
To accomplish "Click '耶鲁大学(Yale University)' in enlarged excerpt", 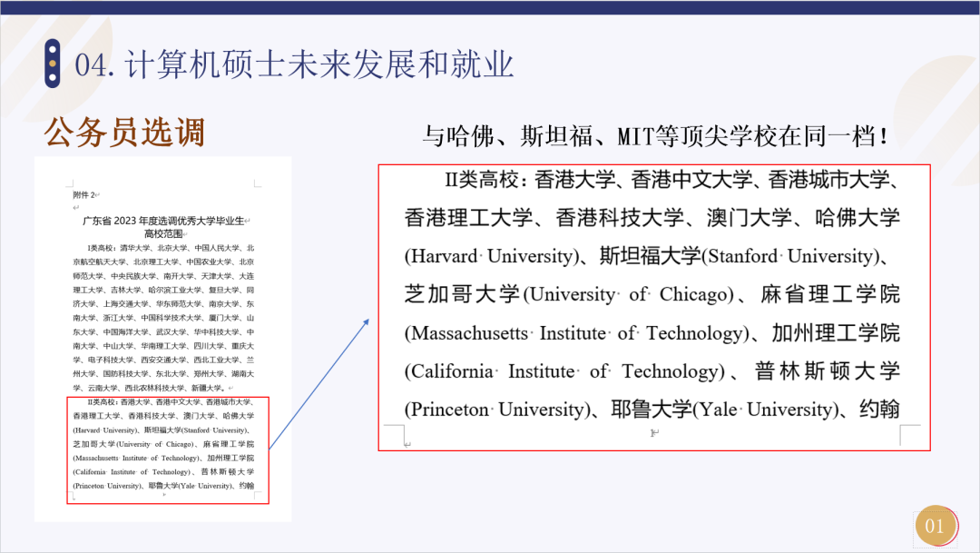I will [726, 410].
